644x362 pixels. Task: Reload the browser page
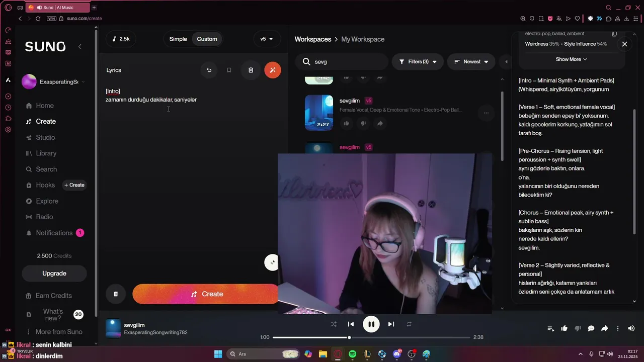[x=38, y=19]
